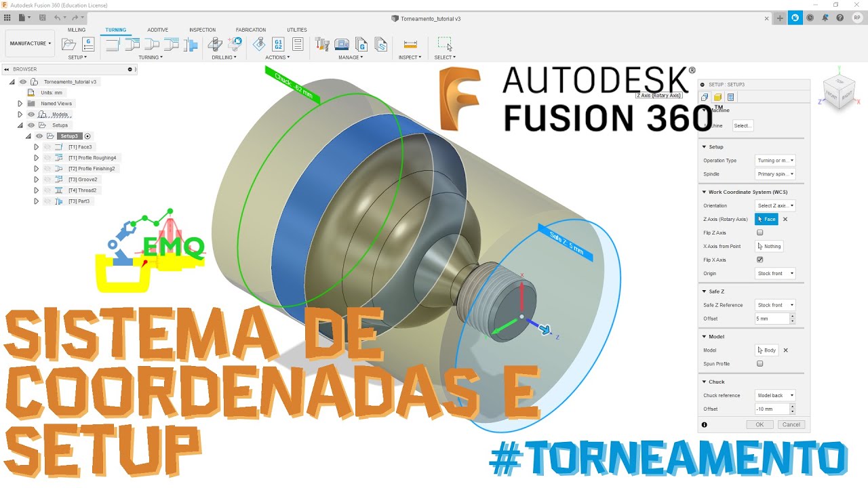Open the Setup Sheet icon in Actions
This screenshot has width=868, height=488.
[x=298, y=44]
